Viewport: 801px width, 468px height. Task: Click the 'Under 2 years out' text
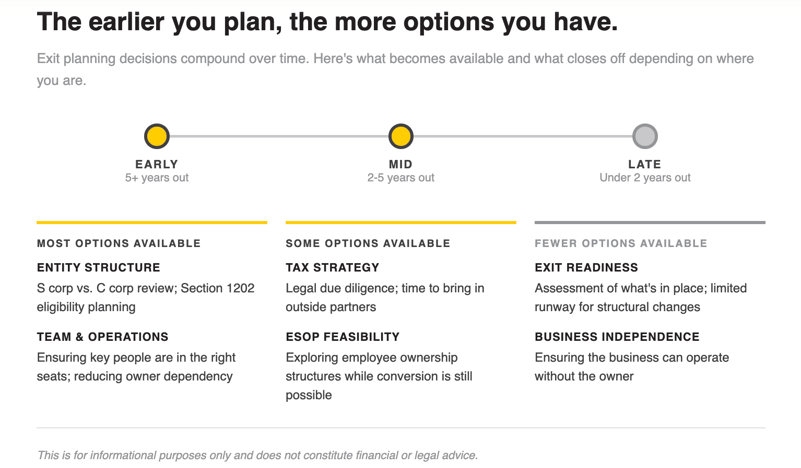pyautogui.click(x=645, y=178)
